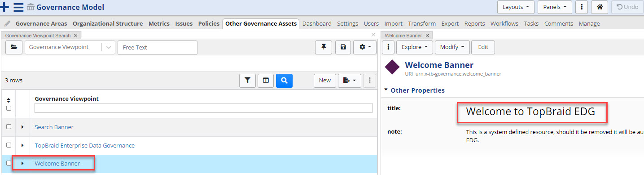This screenshot has height=175, width=644.
Task: Open the folder icon in search panel
Action: point(14,47)
